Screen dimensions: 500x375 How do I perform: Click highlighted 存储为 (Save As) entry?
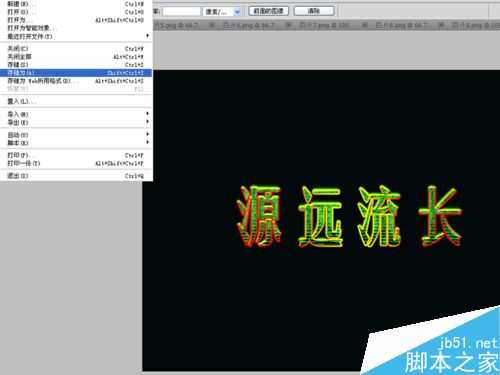pyautogui.click(x=76, y=73)
